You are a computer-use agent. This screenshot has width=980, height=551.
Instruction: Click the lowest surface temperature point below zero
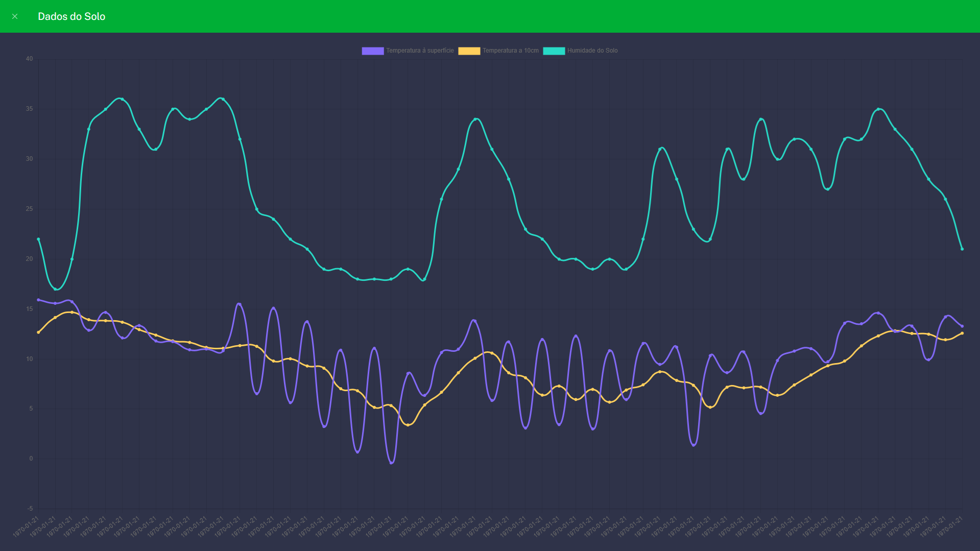click(391, 463)
